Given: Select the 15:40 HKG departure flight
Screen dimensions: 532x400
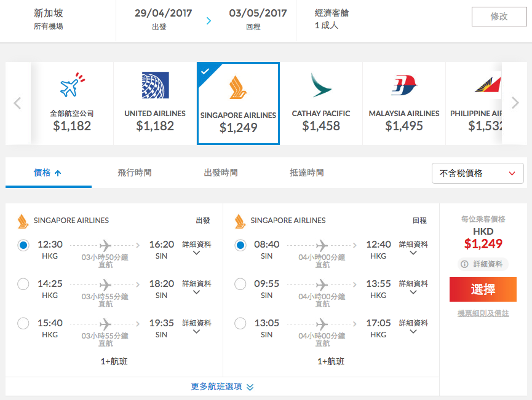Looking at the screenshot, I should click(23, 323).
